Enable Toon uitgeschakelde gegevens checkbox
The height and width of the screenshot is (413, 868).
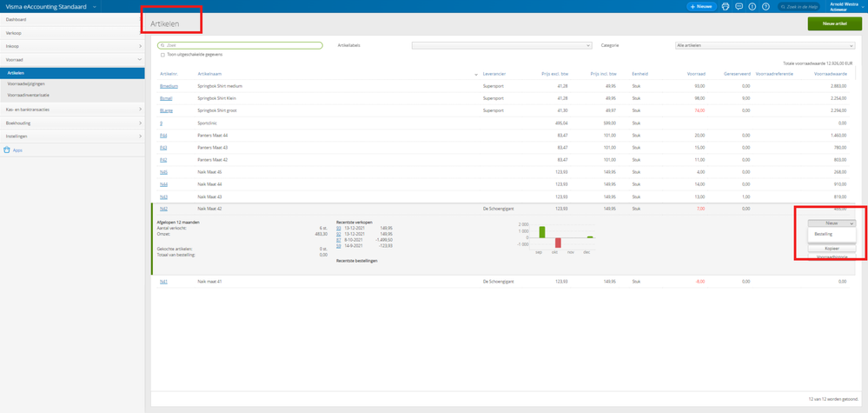coord(162,55)
